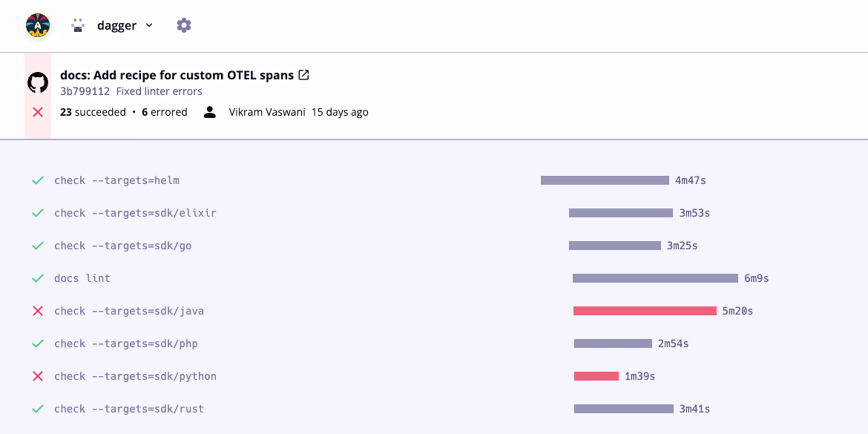
Task: Click the pixelated dagger org icon
Action: click(x=78, y=25)
